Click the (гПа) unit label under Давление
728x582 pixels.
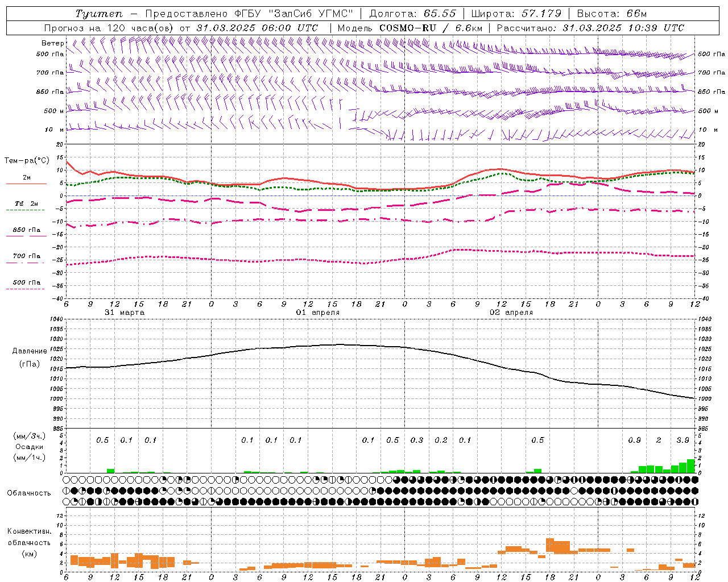click(x=30, y=364)
